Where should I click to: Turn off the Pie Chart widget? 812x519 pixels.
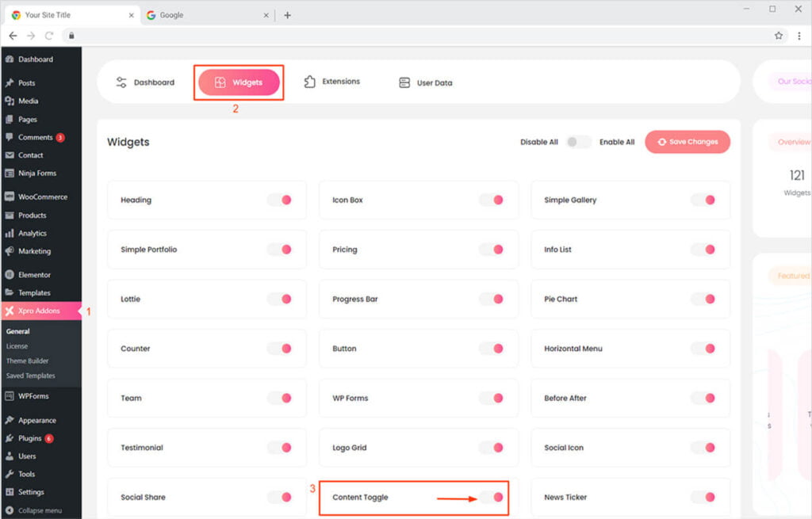coord(703,299)
